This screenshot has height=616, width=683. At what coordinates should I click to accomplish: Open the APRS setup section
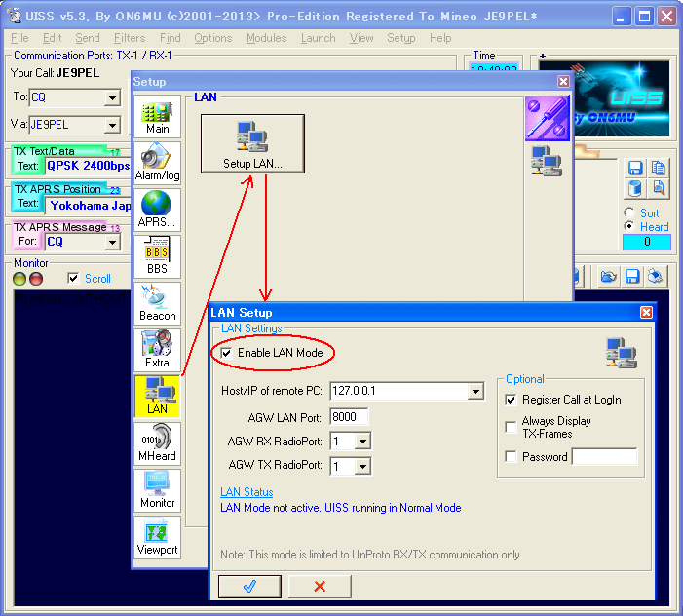click(x=157, y=210)
